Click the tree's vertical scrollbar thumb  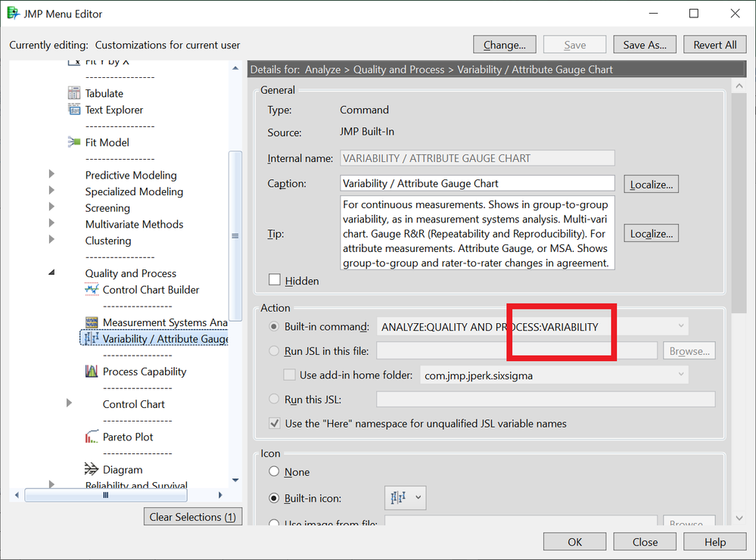click(x=235, y=236)
